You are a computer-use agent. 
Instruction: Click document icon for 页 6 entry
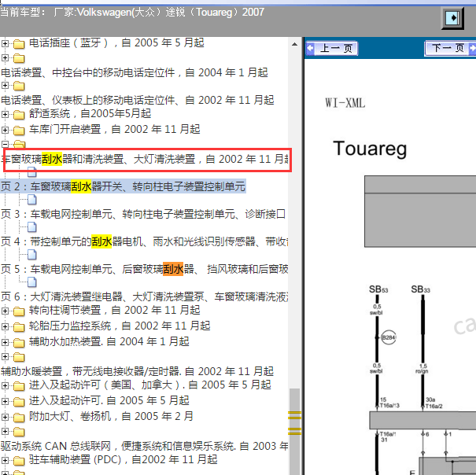32,282
